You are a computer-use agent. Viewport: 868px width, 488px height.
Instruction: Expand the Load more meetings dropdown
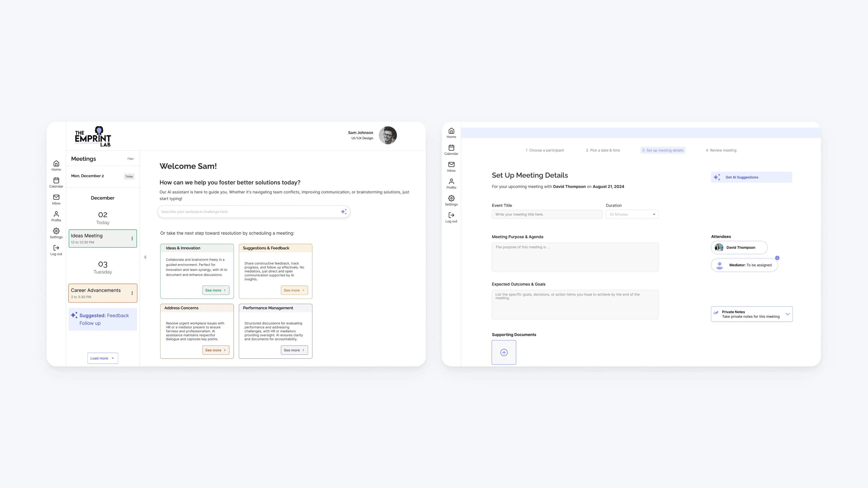point(103,358)
